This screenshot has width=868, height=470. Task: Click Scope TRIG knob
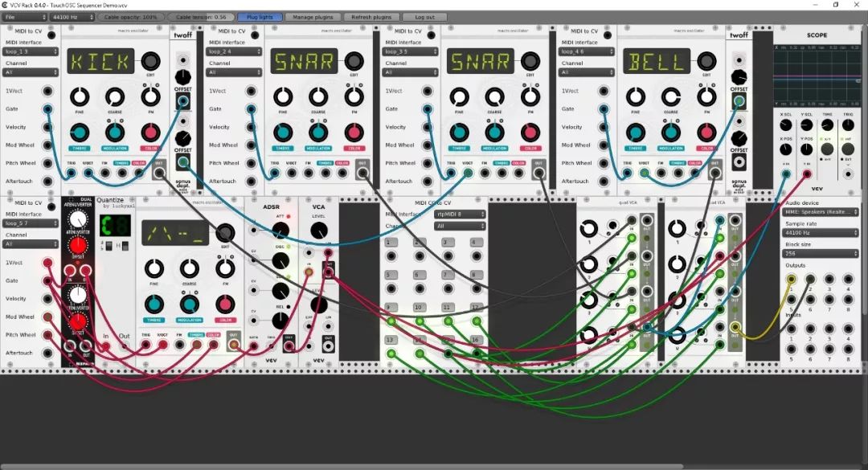tap(848, 125)
